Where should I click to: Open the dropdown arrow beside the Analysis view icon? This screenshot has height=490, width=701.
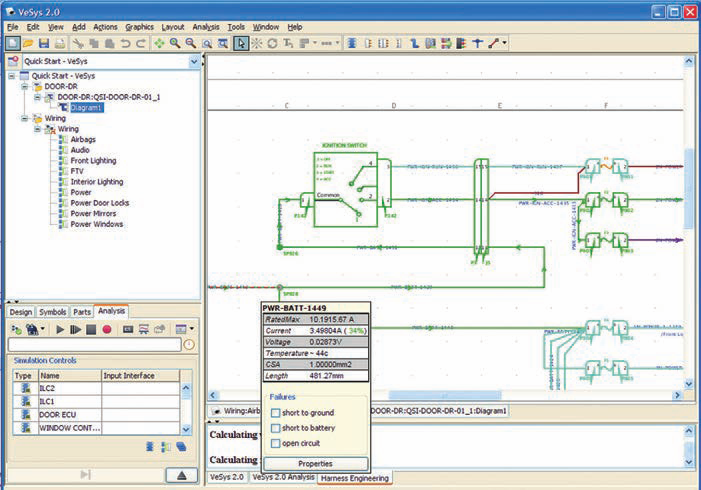(x=192, y=329)
